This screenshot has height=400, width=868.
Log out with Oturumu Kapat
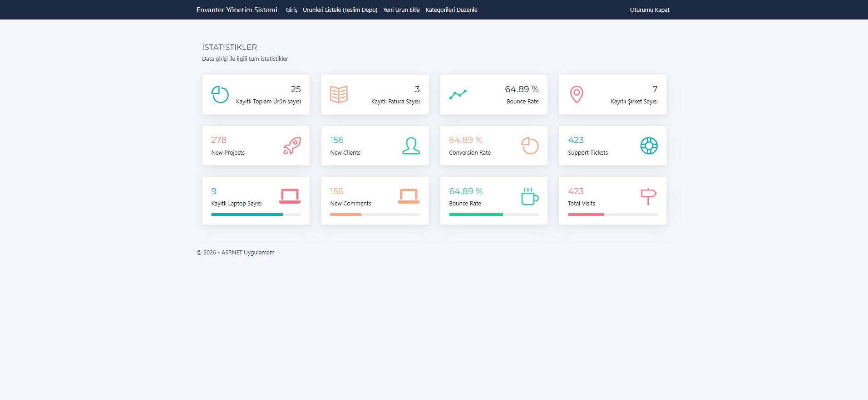[650, 10]
